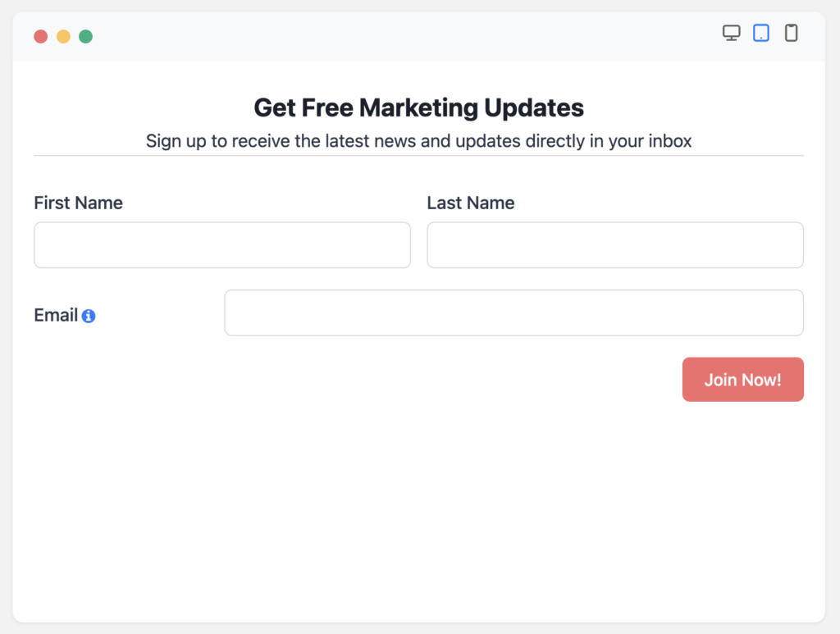The image size is (840, 634).
Task: Click the red traffic light circle
Action: pyautogui.click(x=40, y=36)
